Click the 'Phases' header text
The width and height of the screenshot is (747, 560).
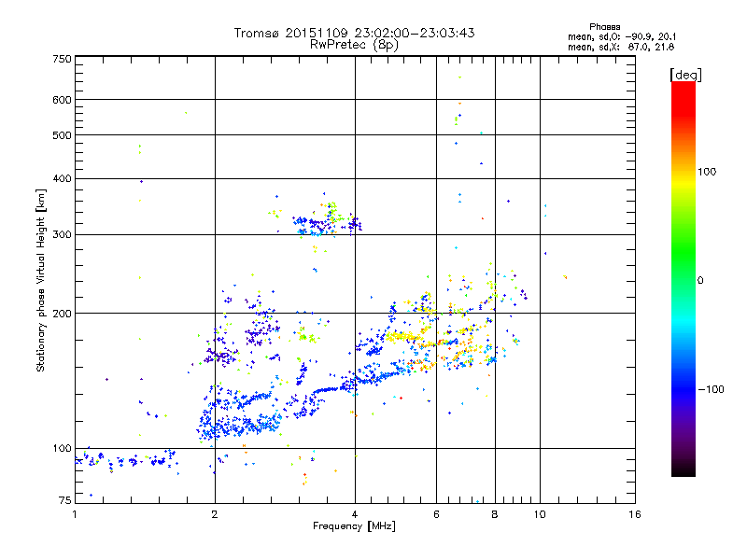click(604, 27)
